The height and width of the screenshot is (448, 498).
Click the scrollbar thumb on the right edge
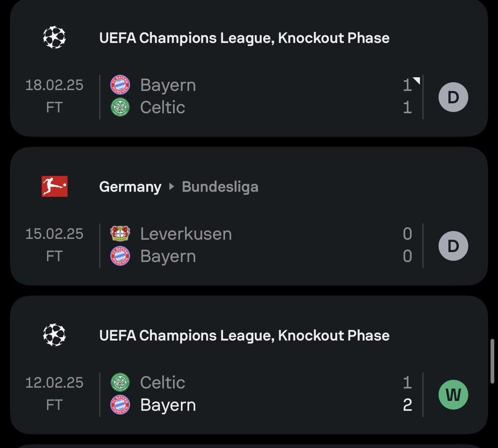pos(493,360)
